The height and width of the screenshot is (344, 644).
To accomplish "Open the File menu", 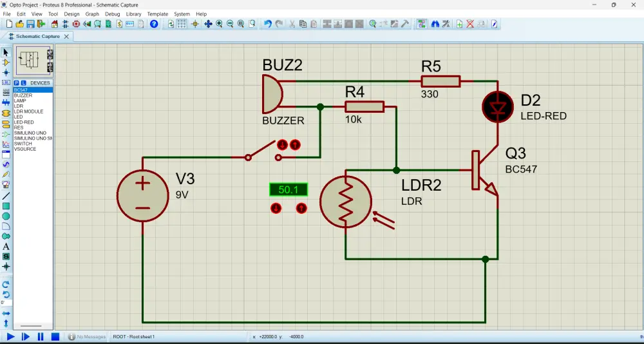I will coord(6,14).
